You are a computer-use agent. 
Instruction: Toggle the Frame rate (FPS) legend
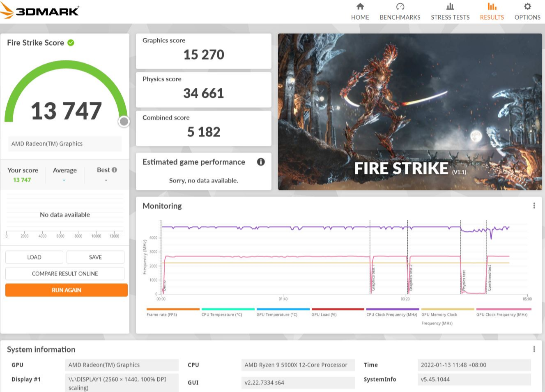point(173,312)
